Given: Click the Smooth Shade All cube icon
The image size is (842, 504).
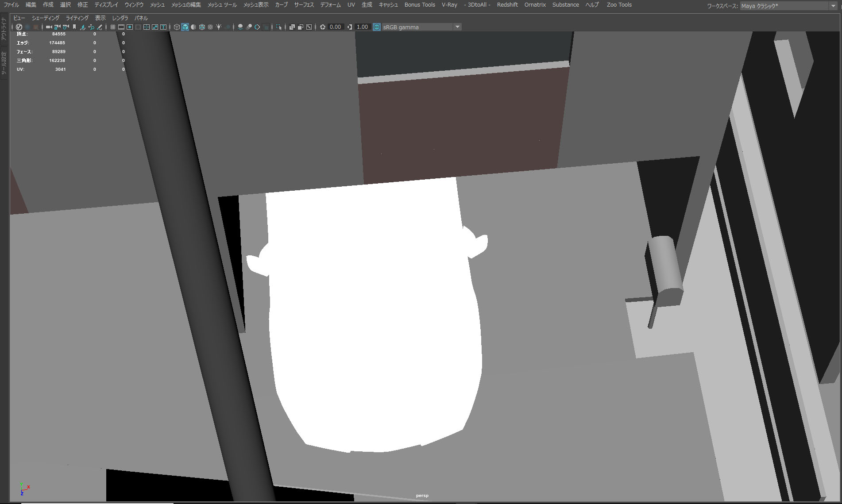Looking at the screenshot, I should pyautogui.click(x=185, y=27).
